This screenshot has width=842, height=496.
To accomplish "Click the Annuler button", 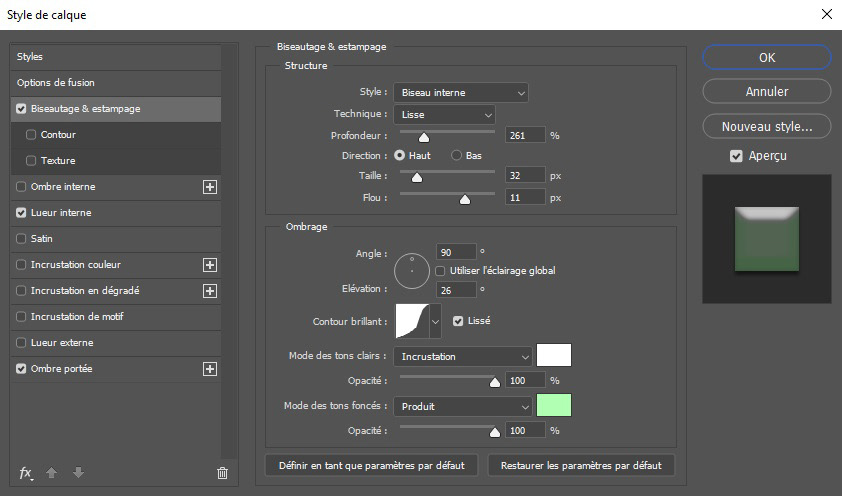I will 767,92.
